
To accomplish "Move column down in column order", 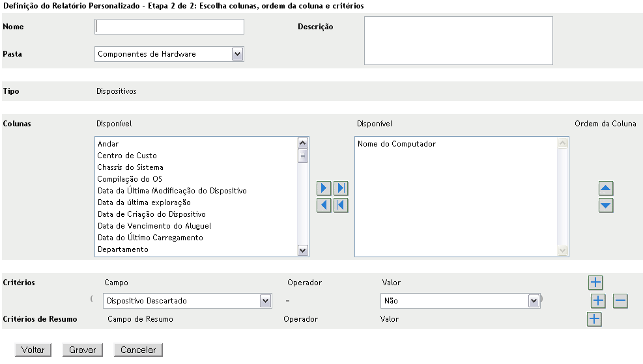I will click(606, 206).
